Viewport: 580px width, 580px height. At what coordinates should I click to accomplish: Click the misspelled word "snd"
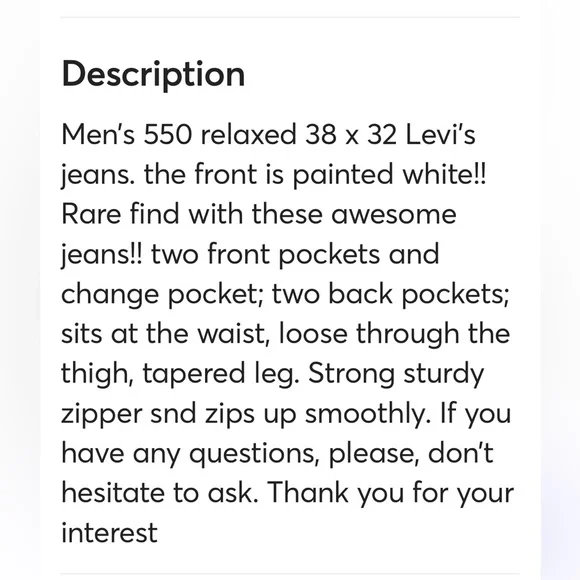173,414
